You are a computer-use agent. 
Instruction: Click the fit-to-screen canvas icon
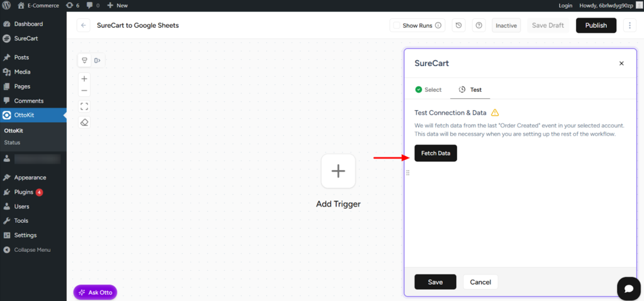pos(84,106)
